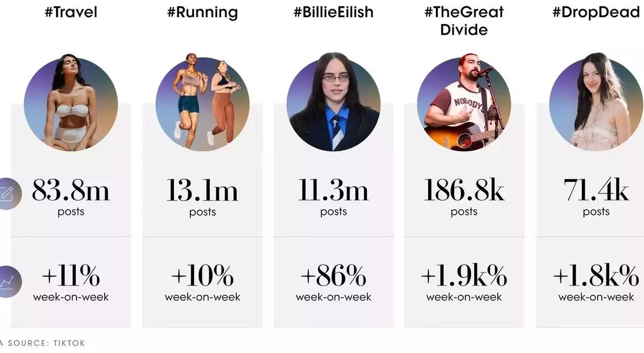Click the 71.4k posts figure
This screenshot has width=644, height=353.
click(596, 197)
